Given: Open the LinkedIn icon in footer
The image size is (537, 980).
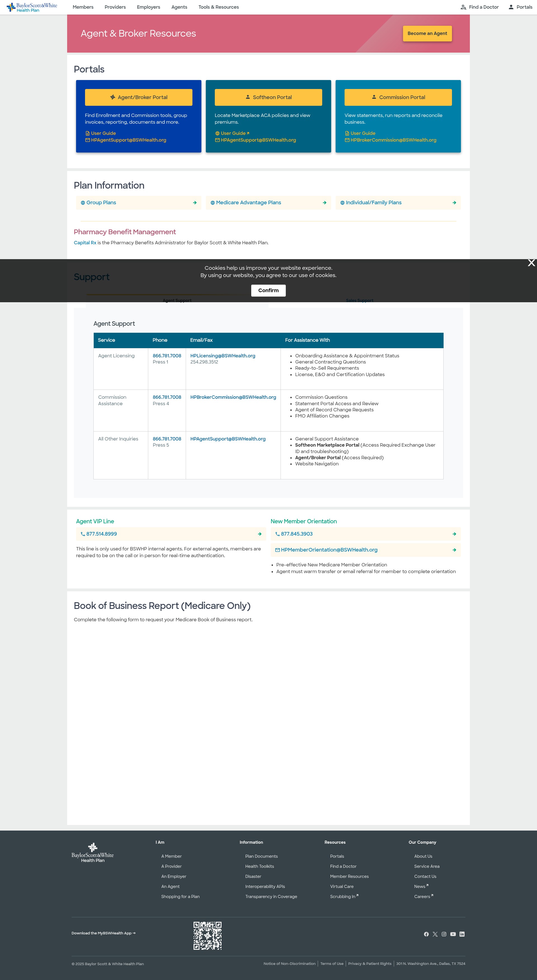Looking at the screenshot, I should click(462, 934).
